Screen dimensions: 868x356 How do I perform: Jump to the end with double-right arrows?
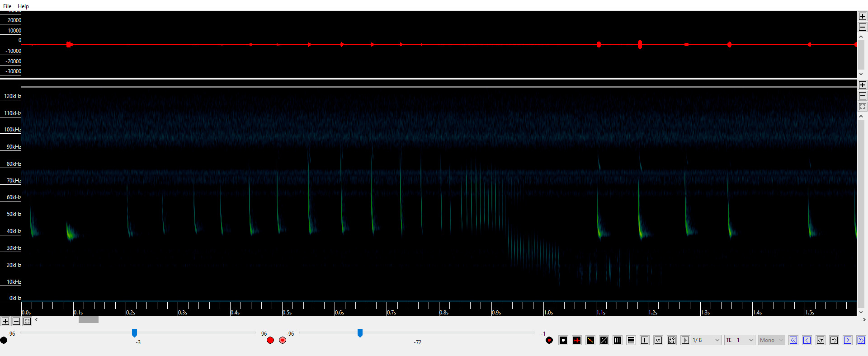(x=861, y=340)
